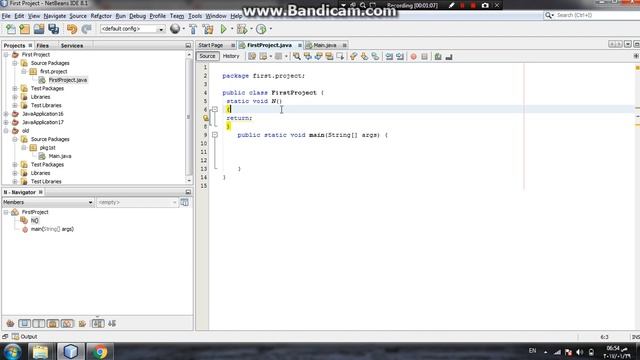Click the Clean and Build icon
The height and width of the screenshot is (360, 640).
208,29
